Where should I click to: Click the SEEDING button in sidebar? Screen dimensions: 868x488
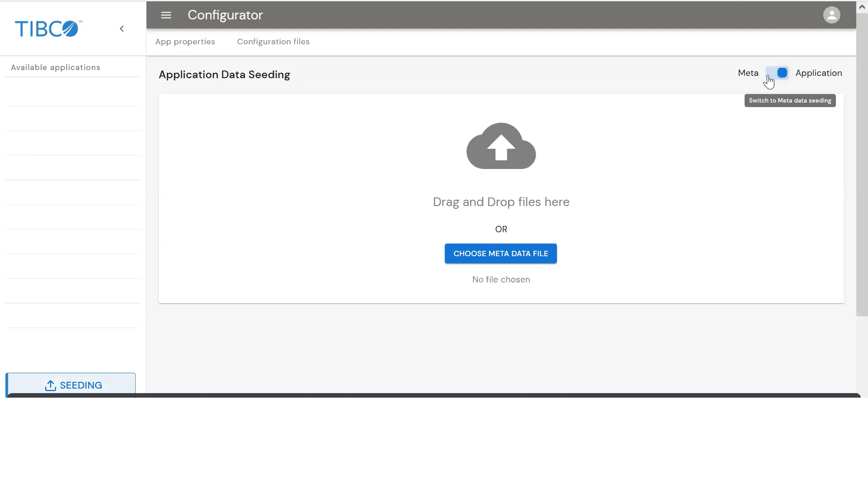click(x=80, y=385)
